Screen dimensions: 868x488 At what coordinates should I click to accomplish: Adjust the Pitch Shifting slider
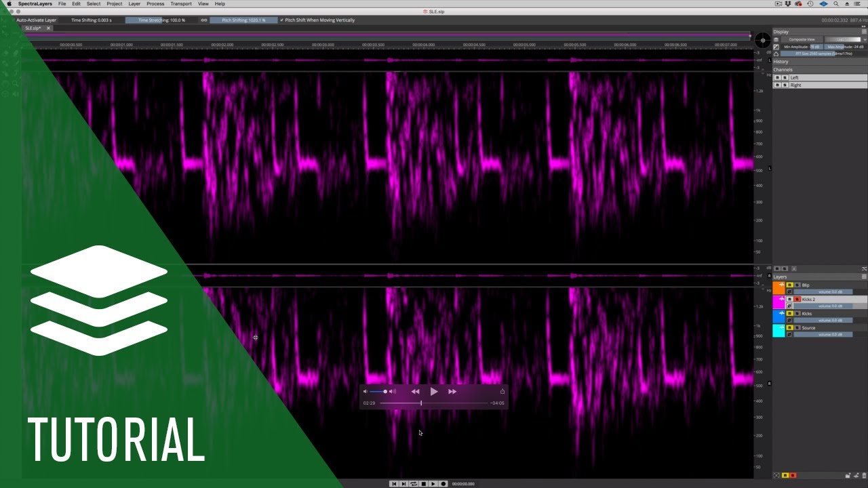coord(243,20)
